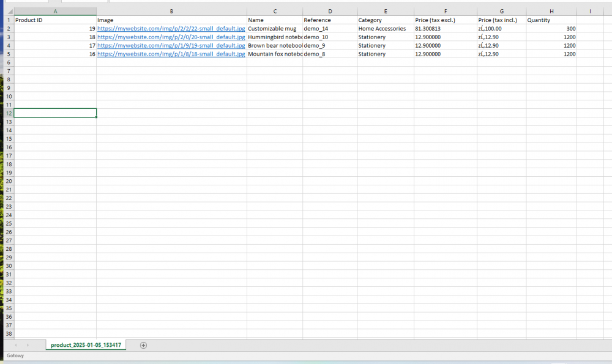
Task: Select the quantity '300' cell
Action: pos(551,29)
